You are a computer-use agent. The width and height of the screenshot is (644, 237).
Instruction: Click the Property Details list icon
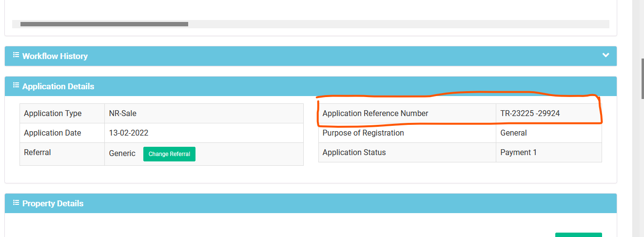point(16,203)
